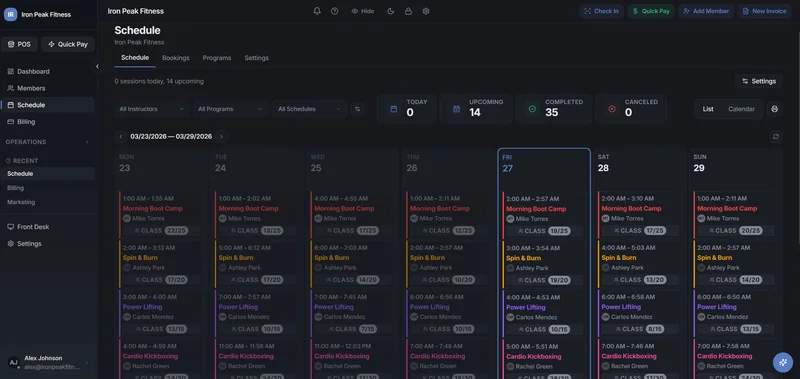Screen dimensions: 800x379
Task: Click Mike Torres on Saturday Boot Camp
Action: point(627,218)
